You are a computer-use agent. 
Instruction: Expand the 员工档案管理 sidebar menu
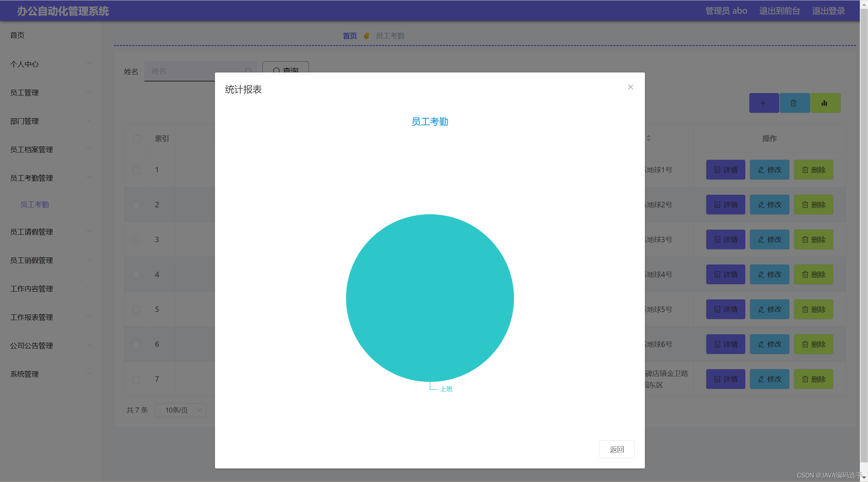point(51,149)
